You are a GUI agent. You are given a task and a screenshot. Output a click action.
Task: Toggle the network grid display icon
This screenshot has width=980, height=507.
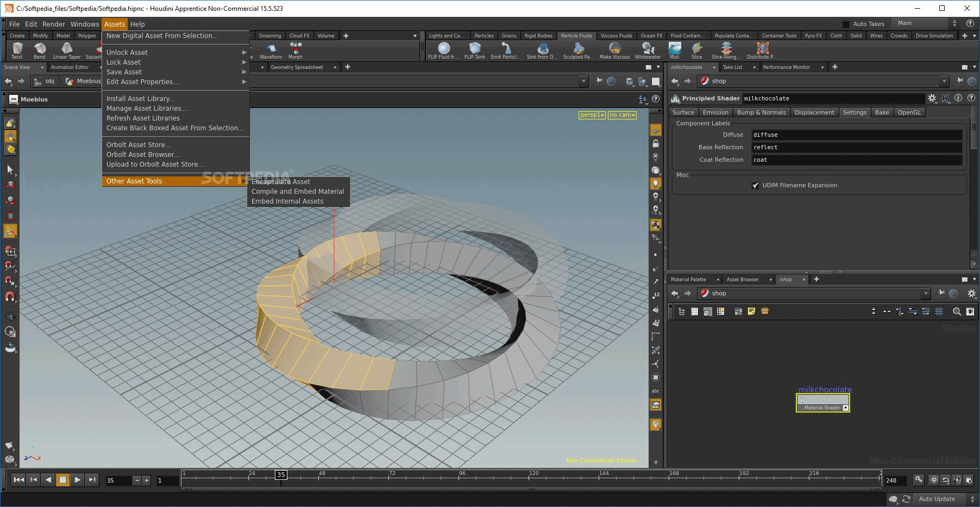pyautogui.click(x=939, y=312)
